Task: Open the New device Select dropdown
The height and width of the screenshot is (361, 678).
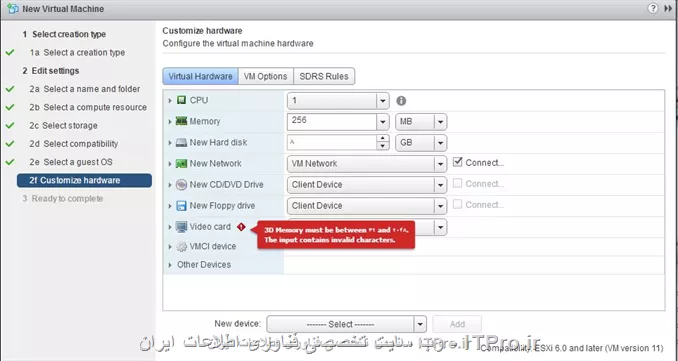Action: [346, 324]
